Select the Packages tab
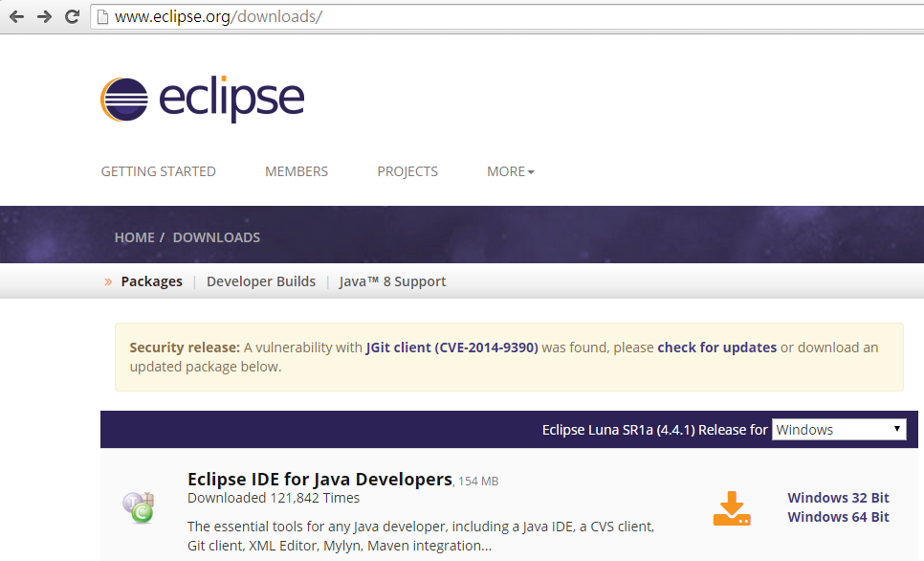This screenshot has height=561, width=924. pos(151,281)
